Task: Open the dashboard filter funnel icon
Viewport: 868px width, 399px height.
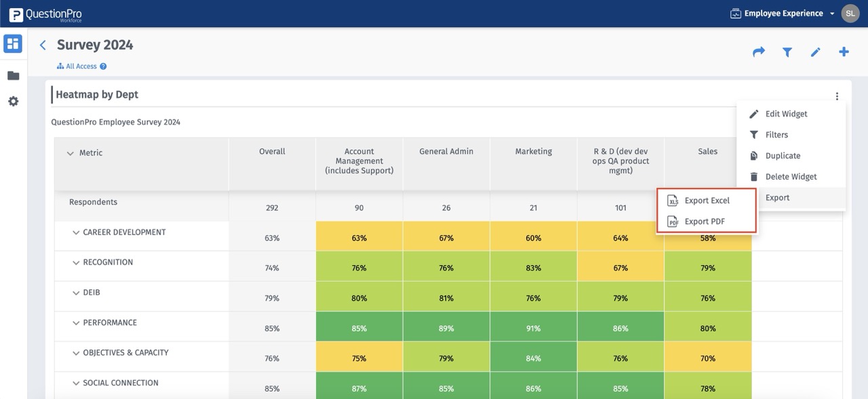Action: coord(787,51)
